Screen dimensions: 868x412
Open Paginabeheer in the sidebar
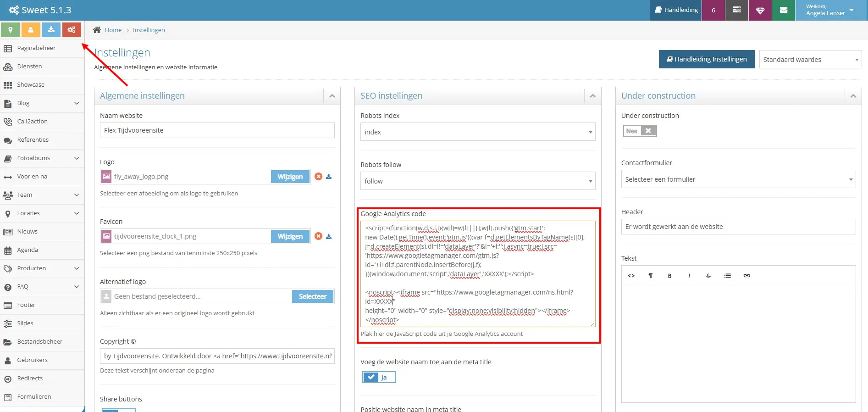pos(42,48)
